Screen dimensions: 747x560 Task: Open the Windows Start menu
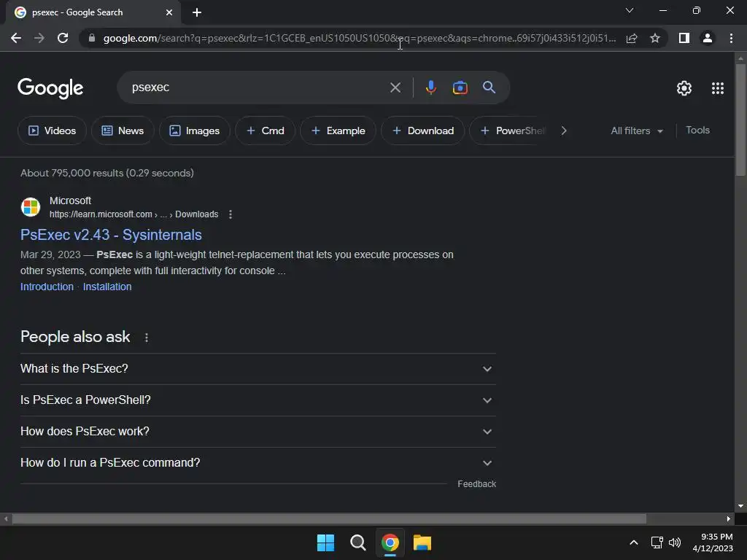pos(326,542)
